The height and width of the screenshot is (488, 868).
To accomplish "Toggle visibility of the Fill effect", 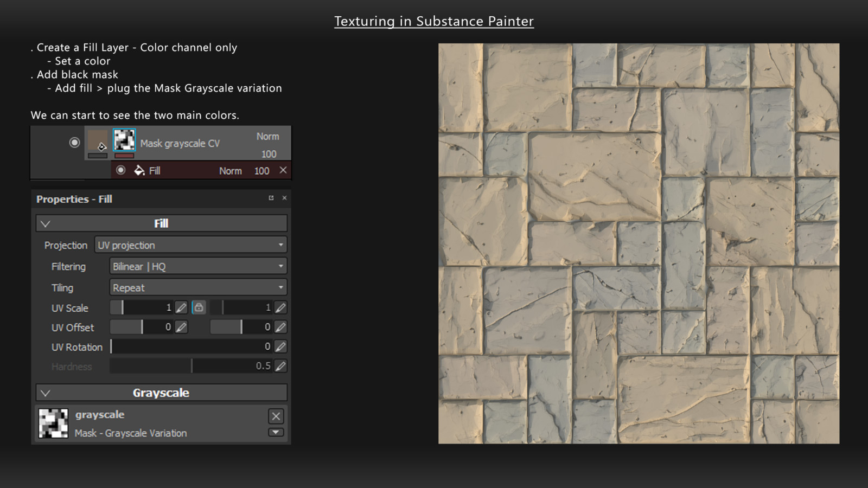I will [x=121, y=170].
